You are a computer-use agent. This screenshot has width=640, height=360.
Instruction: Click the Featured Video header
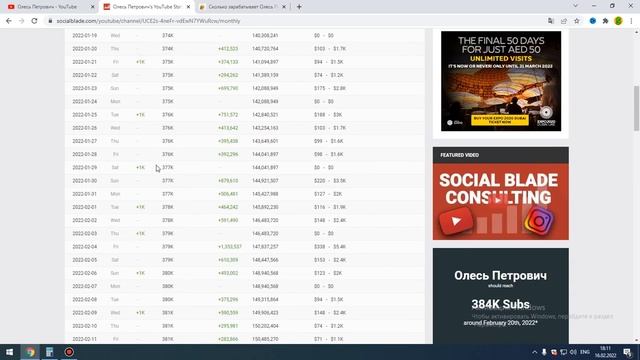(501, 155)
